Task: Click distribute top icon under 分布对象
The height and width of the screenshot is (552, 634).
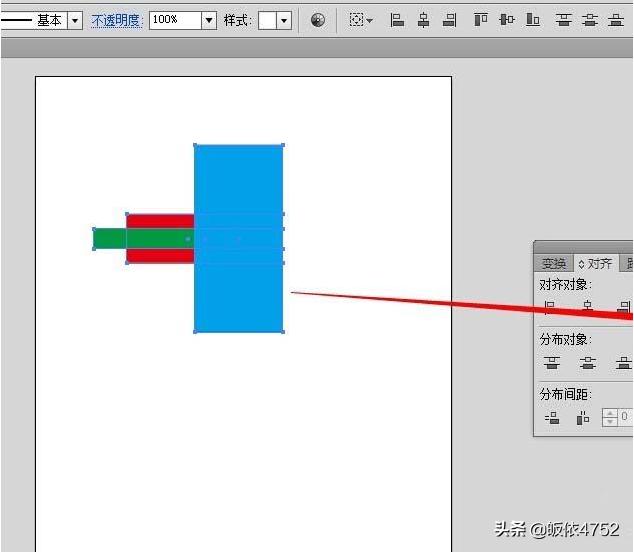Action: point(552,362)
